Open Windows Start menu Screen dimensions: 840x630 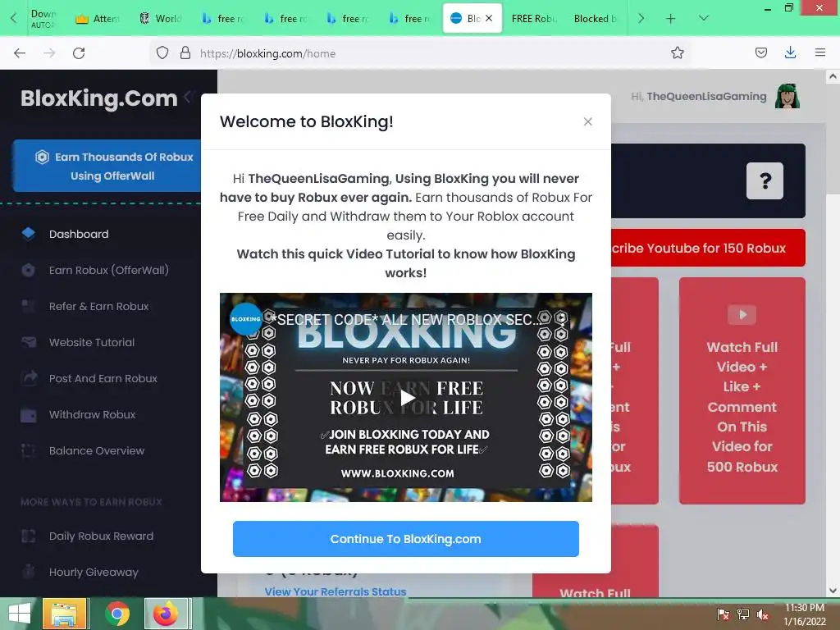(x=19, y=614)
